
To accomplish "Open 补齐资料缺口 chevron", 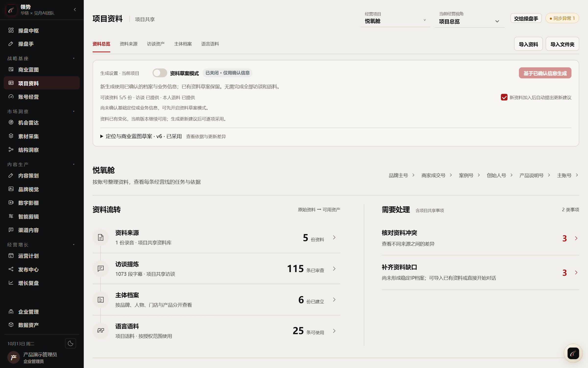I will [x=576, y=273].
